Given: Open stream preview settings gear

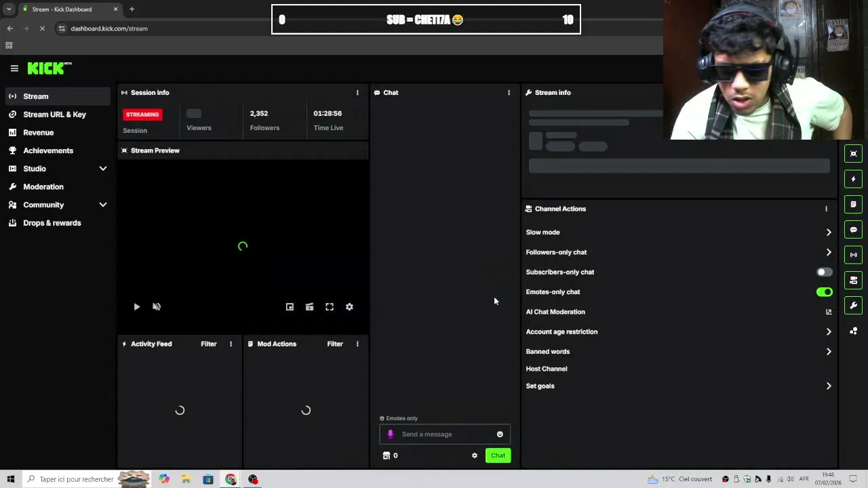Looking at the screenshot, I should click(x=349, y=307).
